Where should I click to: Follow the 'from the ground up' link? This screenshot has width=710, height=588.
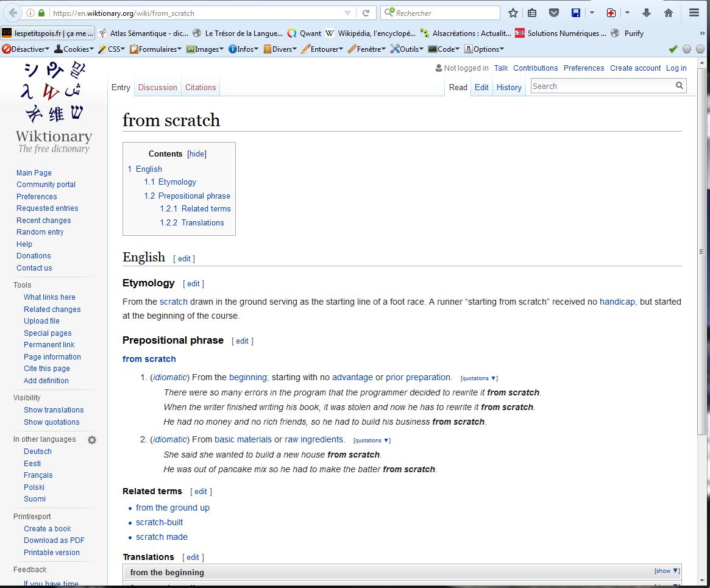pos(172,508)
